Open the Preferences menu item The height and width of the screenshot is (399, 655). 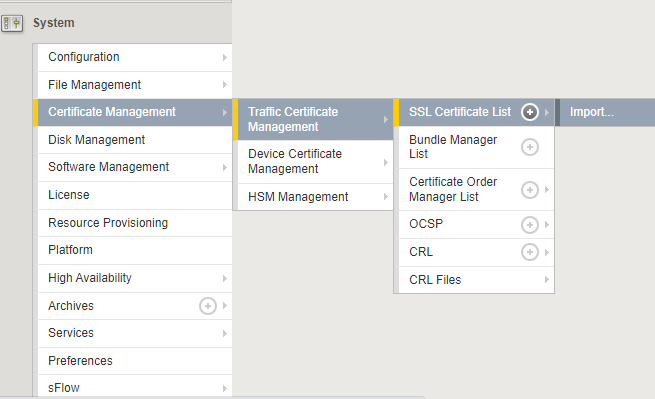(x=135, y=361)
